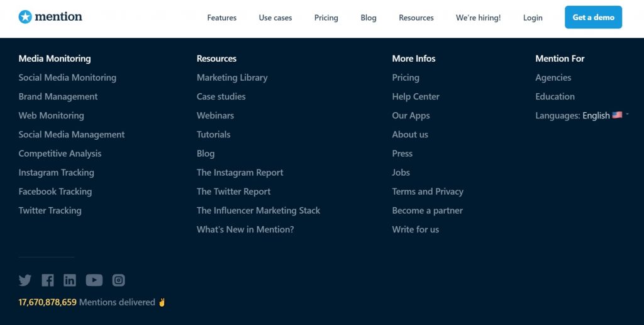Viewport: 644px width, 325px height.
Task: Click the Media Monitoring heading
Action: (55, 59)
